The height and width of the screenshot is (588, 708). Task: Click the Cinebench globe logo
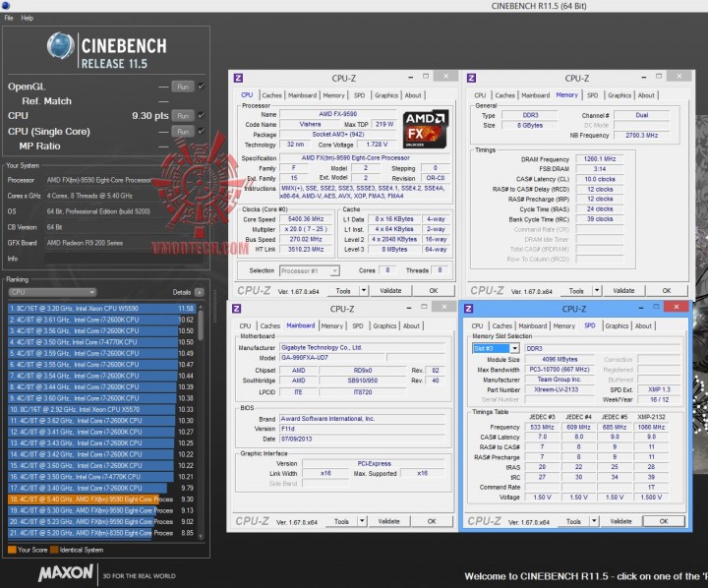pos(61,45)
